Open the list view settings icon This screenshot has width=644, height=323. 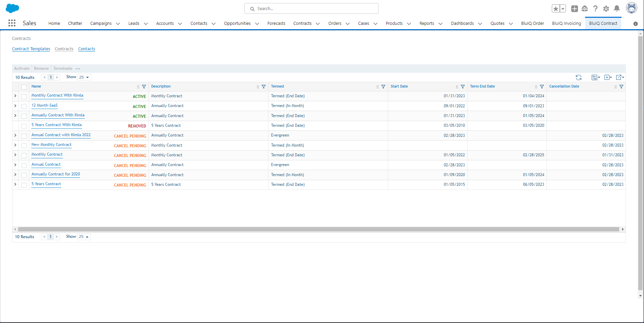coord(596,77)
